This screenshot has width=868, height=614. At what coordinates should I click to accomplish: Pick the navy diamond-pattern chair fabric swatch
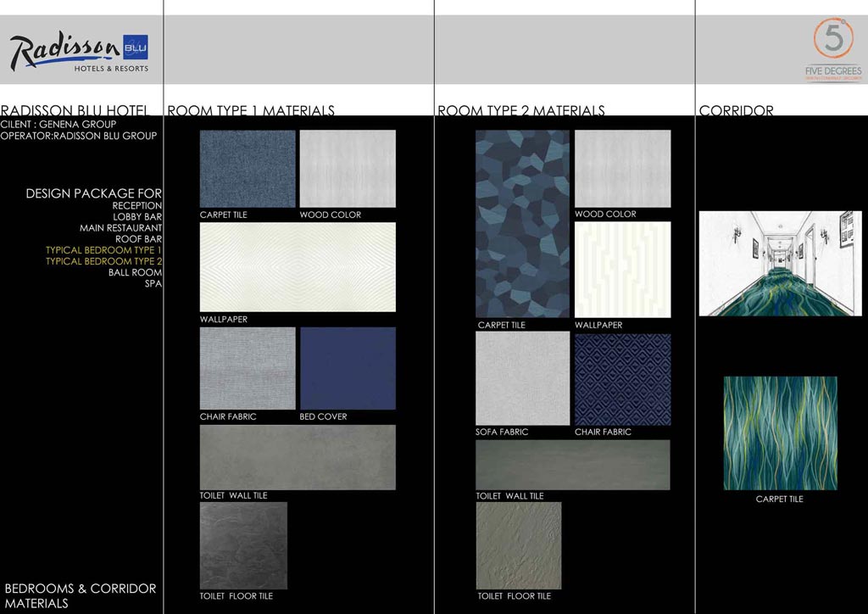coord(623,379)
